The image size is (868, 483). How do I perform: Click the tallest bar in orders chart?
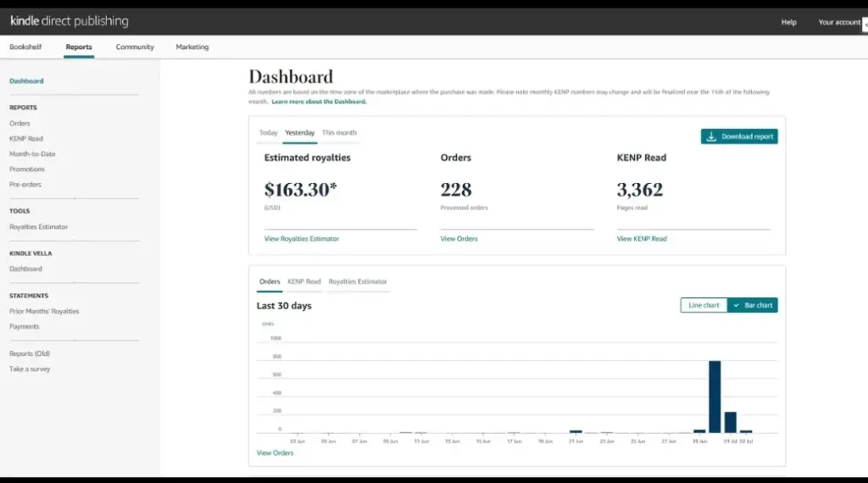coord(715,397)
